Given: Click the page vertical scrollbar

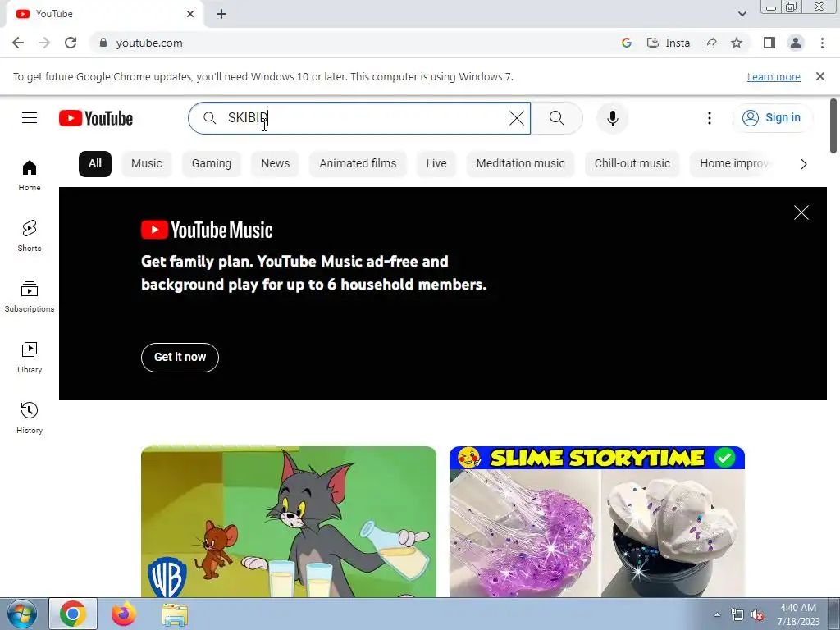Looking at the screenshot, I should point(833,126).
